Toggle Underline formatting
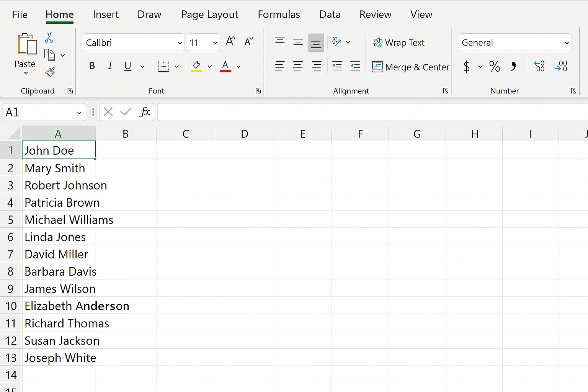This screenshot has height=392, width=588. click(x=128, y=66)
